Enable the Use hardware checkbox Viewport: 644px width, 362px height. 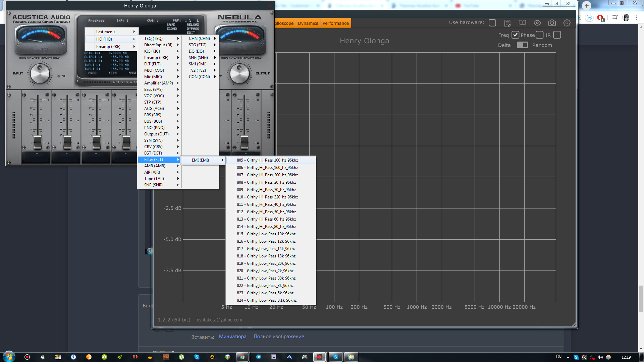[492, 23]
